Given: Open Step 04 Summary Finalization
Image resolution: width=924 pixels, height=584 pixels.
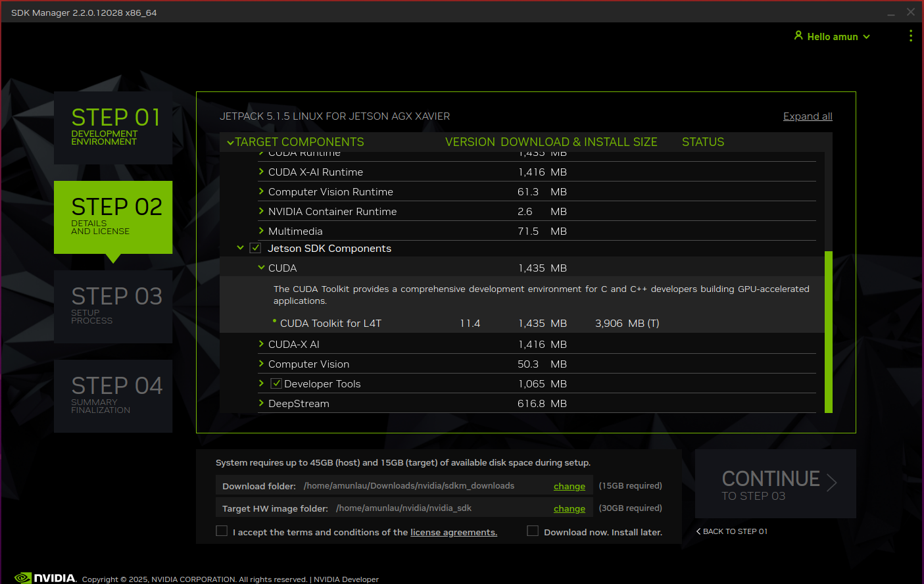Looking at the screenshot, I should pyautogui.click(x=113, y=396).
